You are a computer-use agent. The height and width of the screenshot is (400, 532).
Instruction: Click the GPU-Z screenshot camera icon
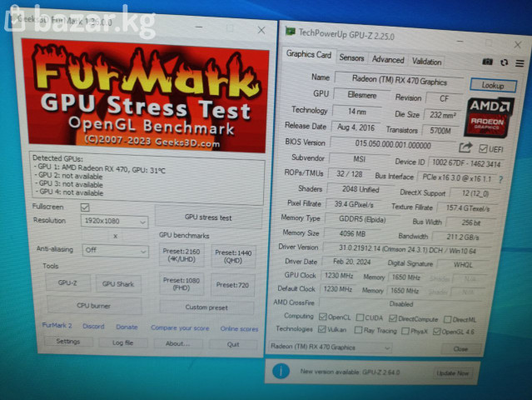pyautogui.click(x=488, y=62)
